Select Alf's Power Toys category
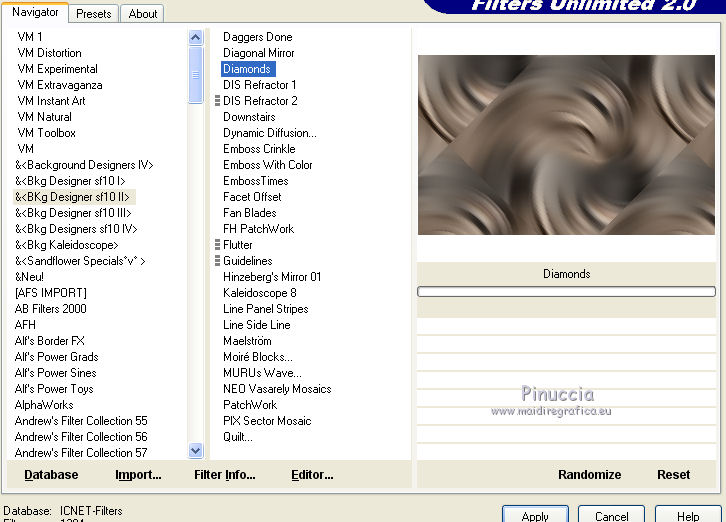 (x=54, y=389)
